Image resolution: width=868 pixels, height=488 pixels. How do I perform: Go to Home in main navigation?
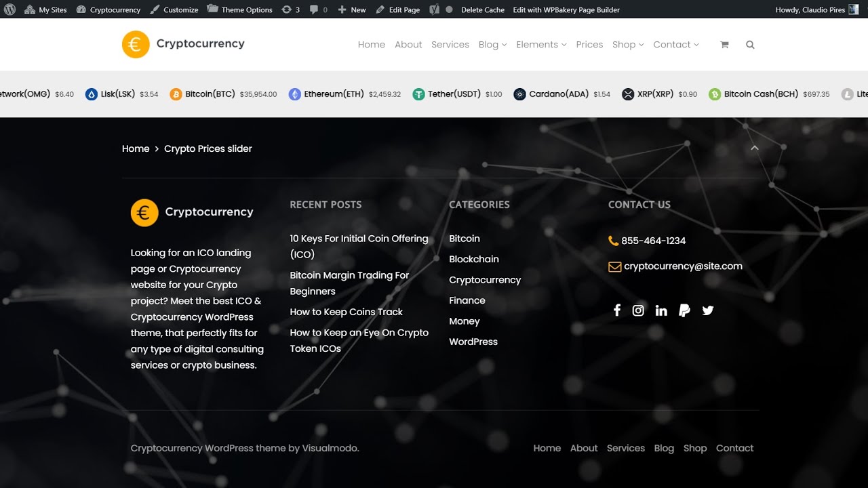[372, 45]
